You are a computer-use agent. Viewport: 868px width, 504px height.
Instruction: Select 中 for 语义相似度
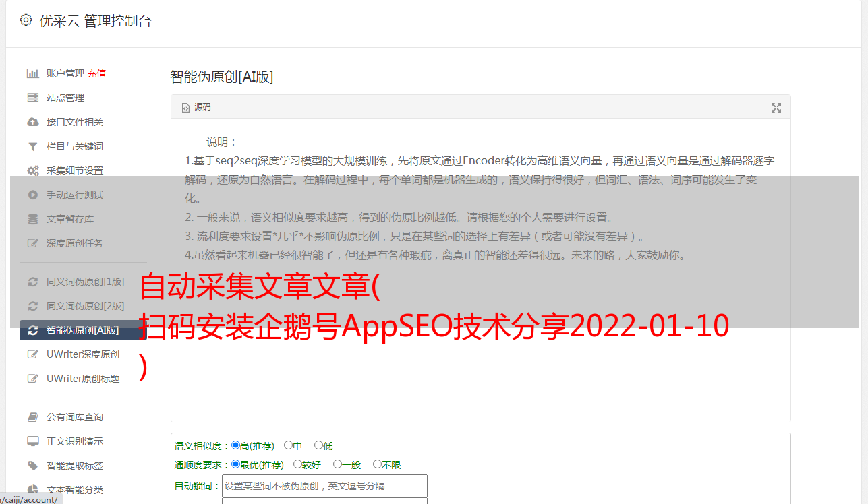[288, 445]
